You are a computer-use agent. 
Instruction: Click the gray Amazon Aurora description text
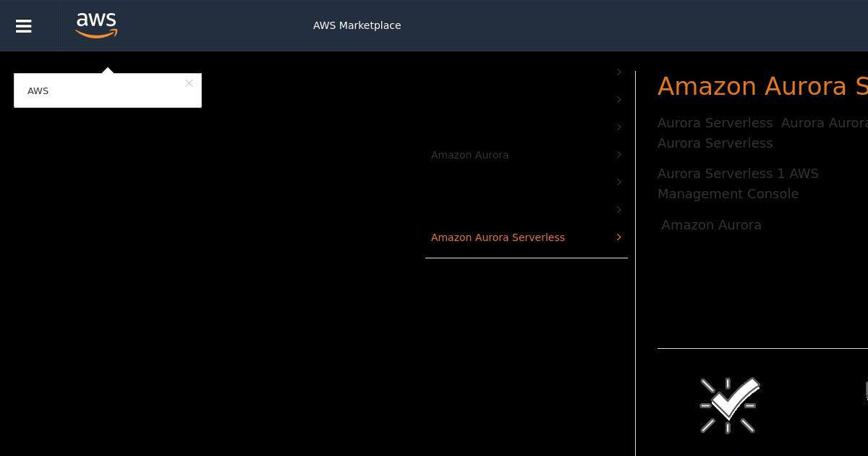click(711, 225)
